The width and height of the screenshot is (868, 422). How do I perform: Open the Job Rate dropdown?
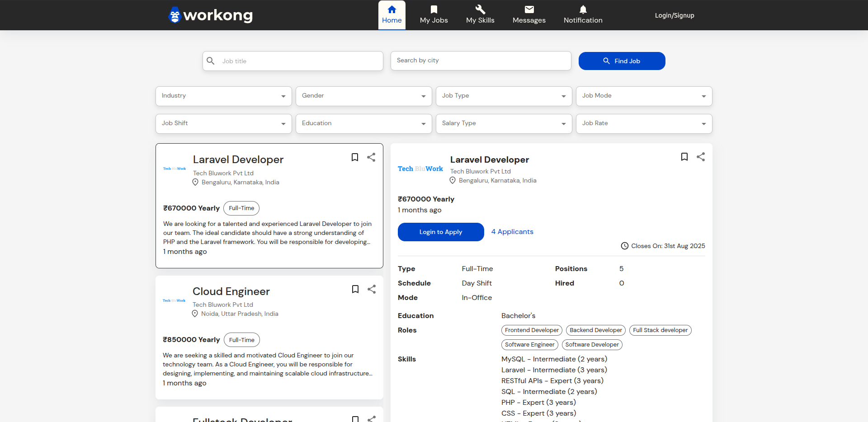644,124
